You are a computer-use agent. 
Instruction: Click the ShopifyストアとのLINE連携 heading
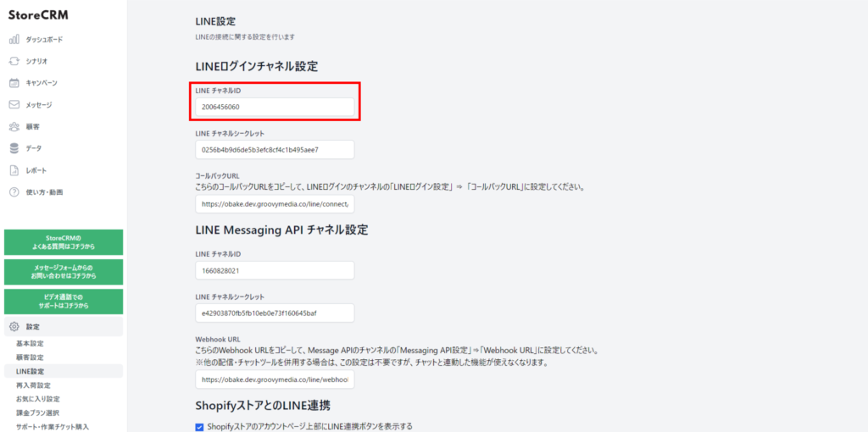click(263, 406)
